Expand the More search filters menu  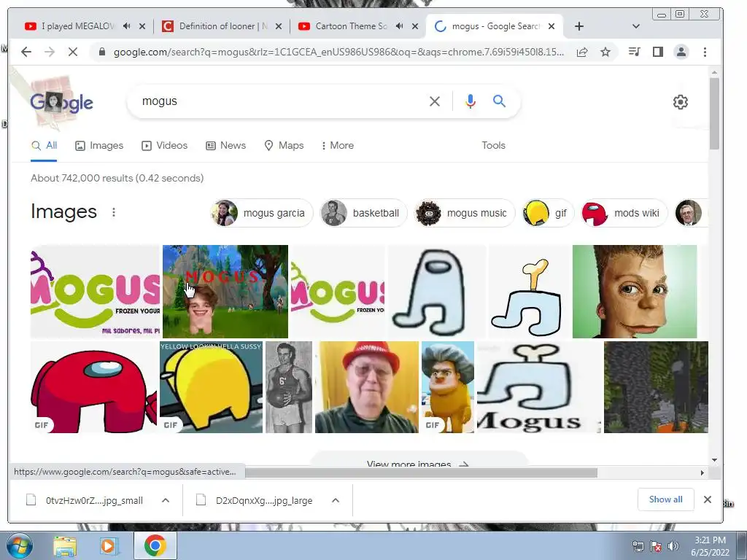coord(338,145)
